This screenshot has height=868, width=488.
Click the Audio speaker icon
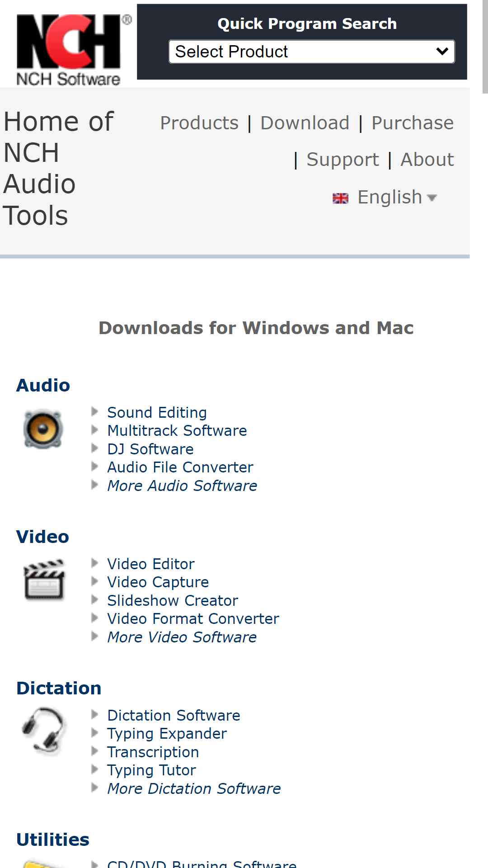point(43,429)
